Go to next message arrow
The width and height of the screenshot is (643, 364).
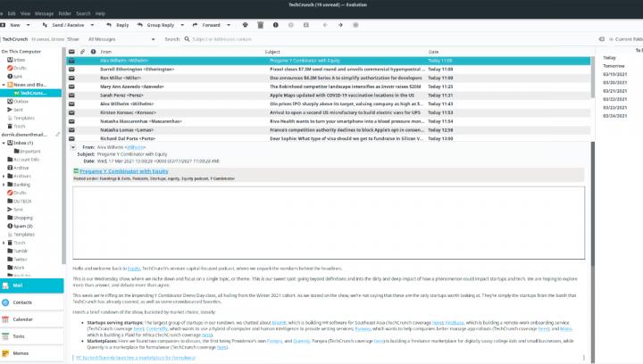coord(341,25)
